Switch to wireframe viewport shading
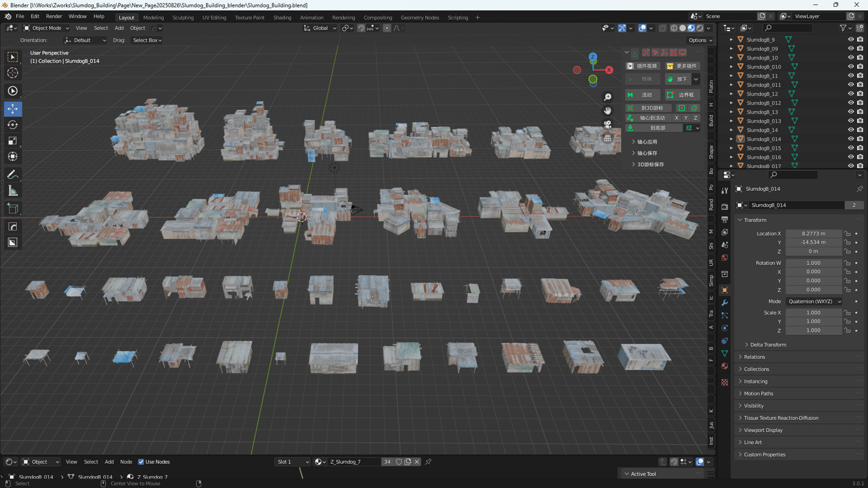Screen dimensions: 868x488 coord(674,28)
